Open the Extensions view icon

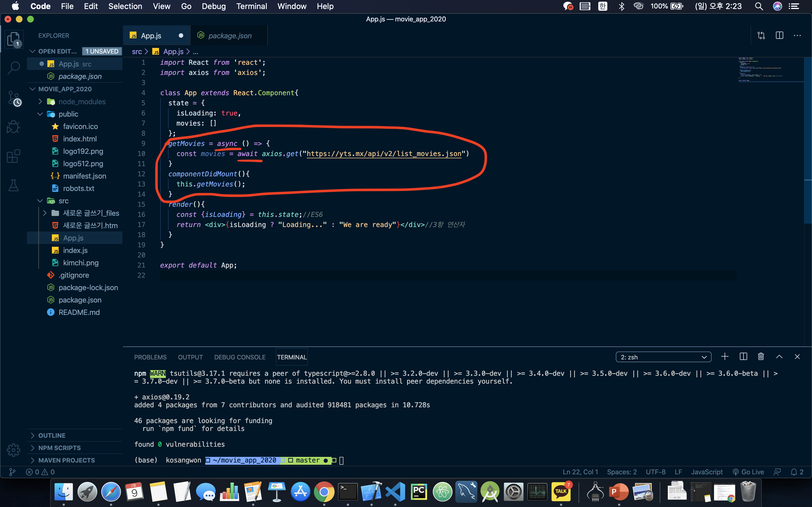point(14,156)
